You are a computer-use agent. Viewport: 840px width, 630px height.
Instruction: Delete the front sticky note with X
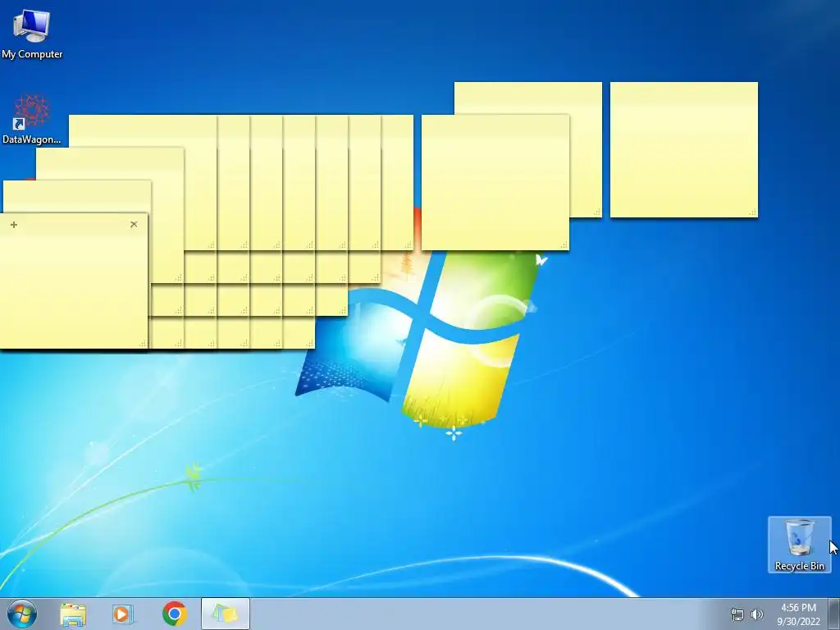pos(134,225)
